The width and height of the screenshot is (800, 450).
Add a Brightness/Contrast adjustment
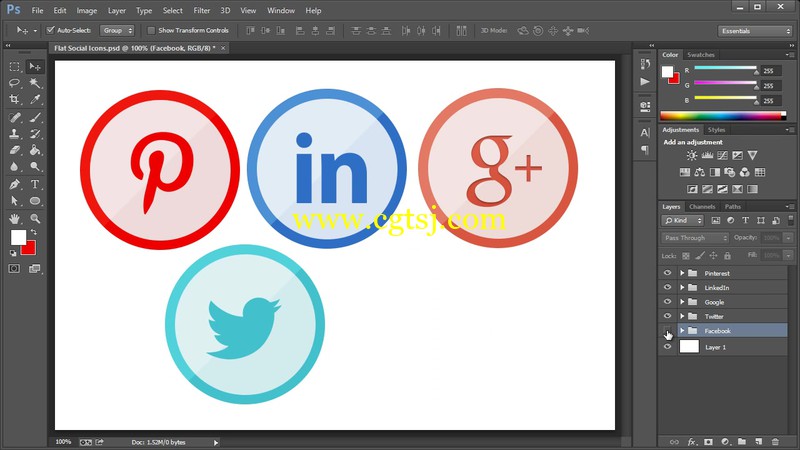[691, 155]
